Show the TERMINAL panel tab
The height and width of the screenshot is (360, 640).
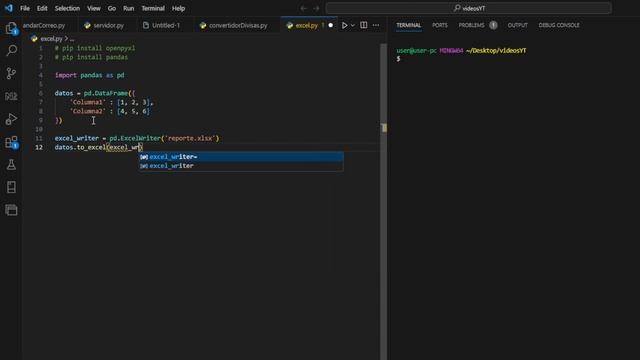[409, 25]
